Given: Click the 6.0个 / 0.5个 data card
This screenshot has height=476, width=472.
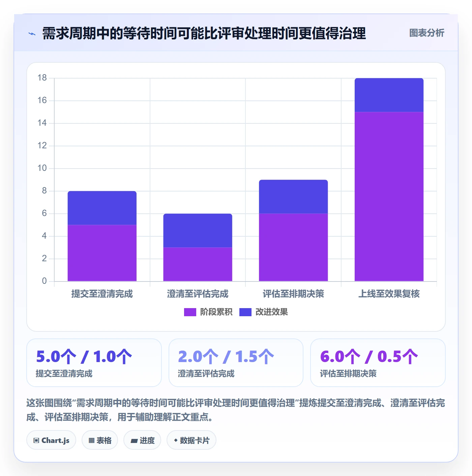Looking at the screenshot, I should pyautogui.click(x=378, y=363).
